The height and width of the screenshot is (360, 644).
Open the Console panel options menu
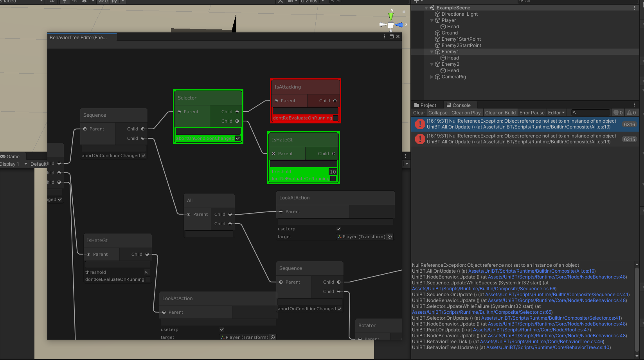(634, 105)
